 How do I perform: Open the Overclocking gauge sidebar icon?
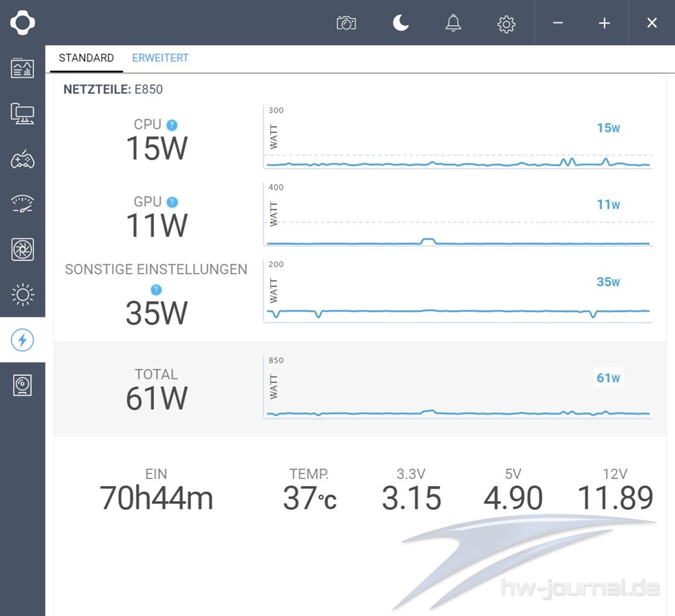click(x=22, y=204)
